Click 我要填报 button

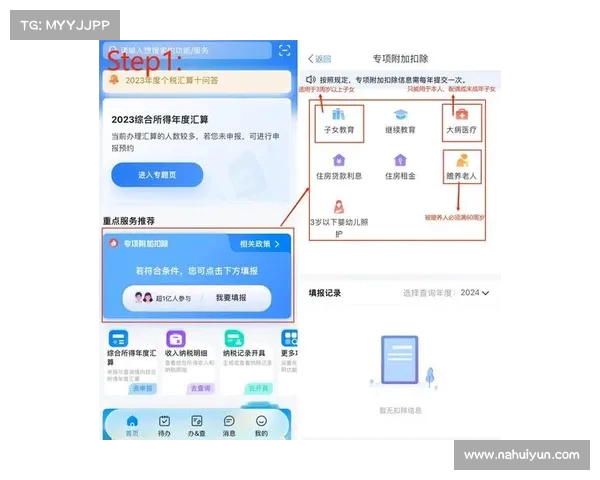coord(231,298)
